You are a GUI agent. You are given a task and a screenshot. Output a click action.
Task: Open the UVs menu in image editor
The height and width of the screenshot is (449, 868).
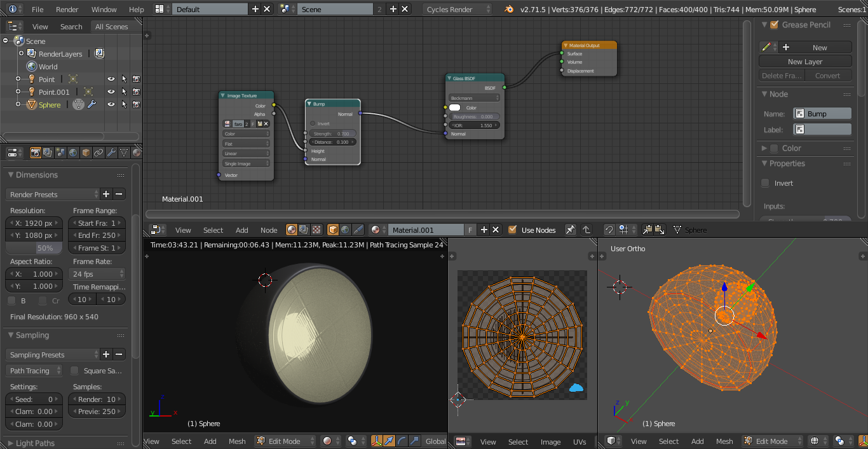pos(580,441)
